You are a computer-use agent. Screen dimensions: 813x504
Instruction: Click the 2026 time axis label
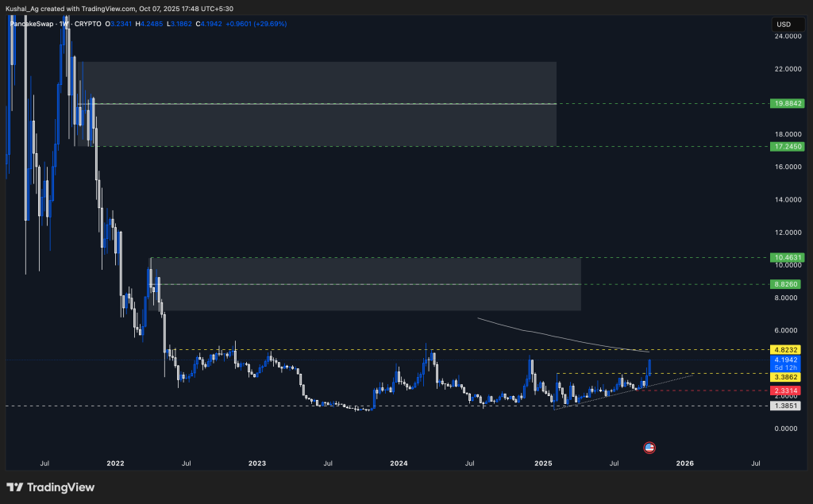[x=685, y=464]
